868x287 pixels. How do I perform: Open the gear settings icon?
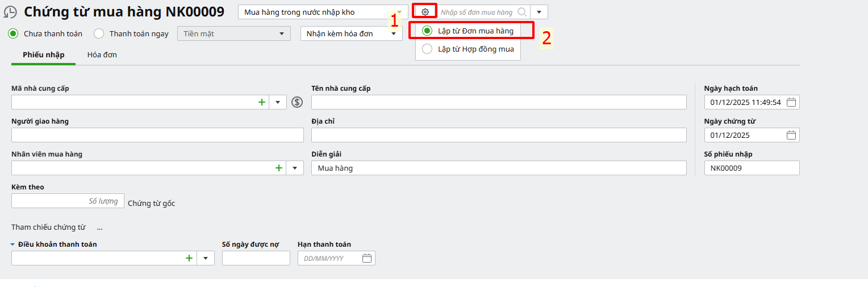425,12
